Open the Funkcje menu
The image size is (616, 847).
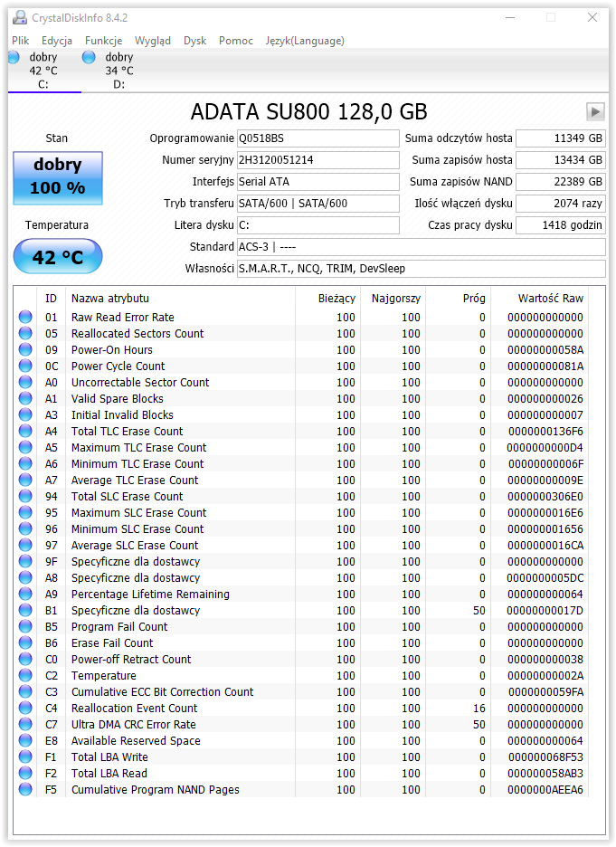point(104,41)
